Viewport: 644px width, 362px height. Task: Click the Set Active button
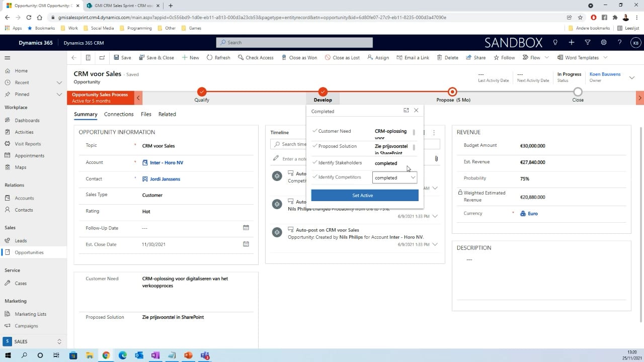(x=365, y=195)
